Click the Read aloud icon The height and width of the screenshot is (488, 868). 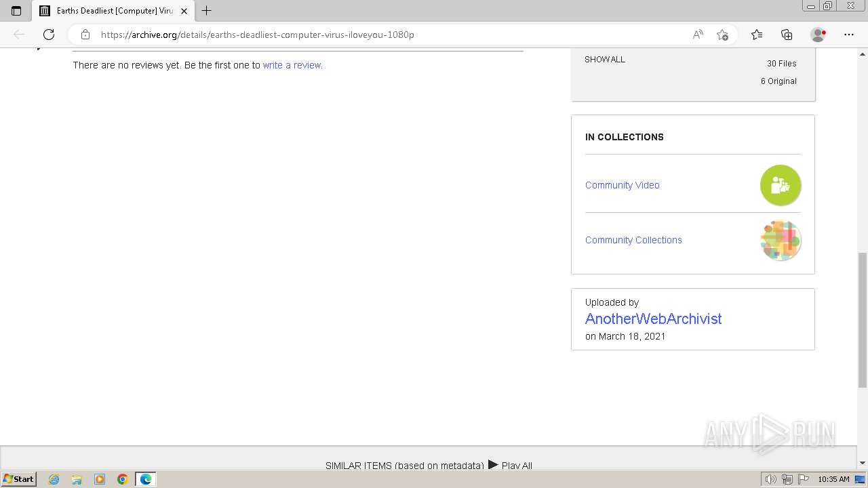tap(698, 35)
